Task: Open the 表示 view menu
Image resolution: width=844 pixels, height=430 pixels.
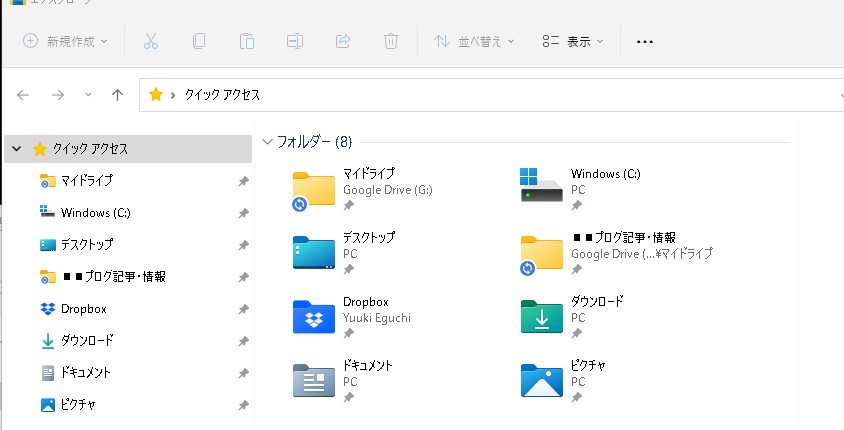Action: click(573, 42)
